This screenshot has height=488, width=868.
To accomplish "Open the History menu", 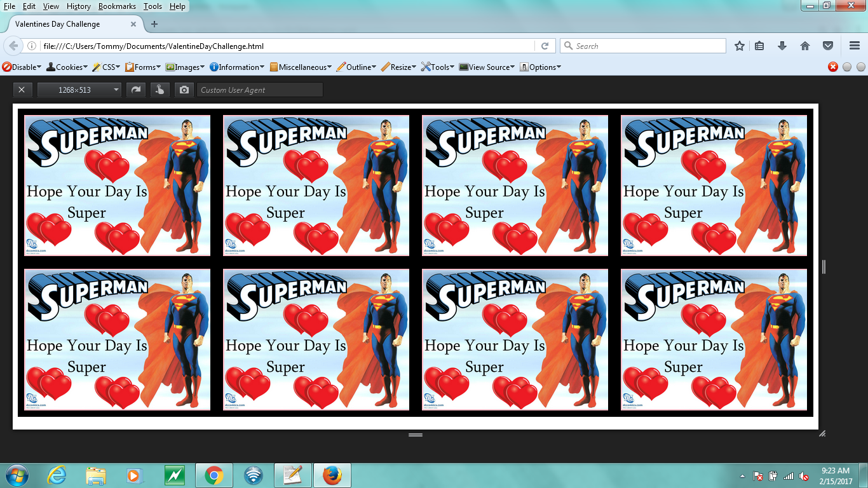I will (x=79, y=6).
